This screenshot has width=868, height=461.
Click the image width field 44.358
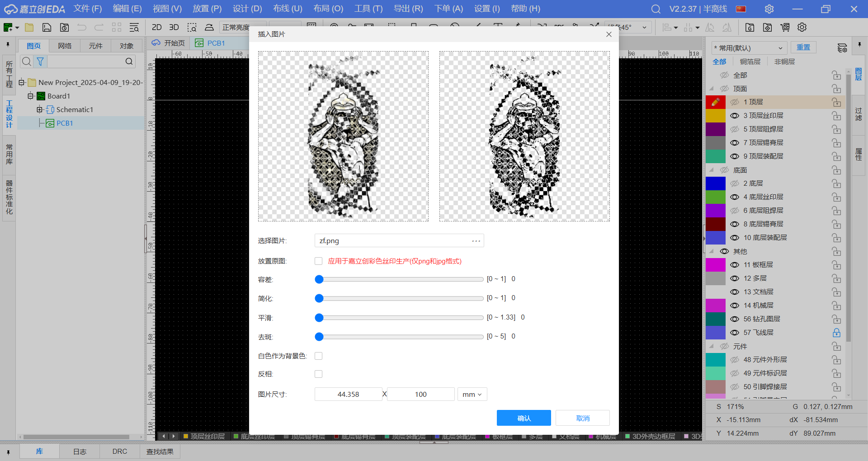click(348, 395)
